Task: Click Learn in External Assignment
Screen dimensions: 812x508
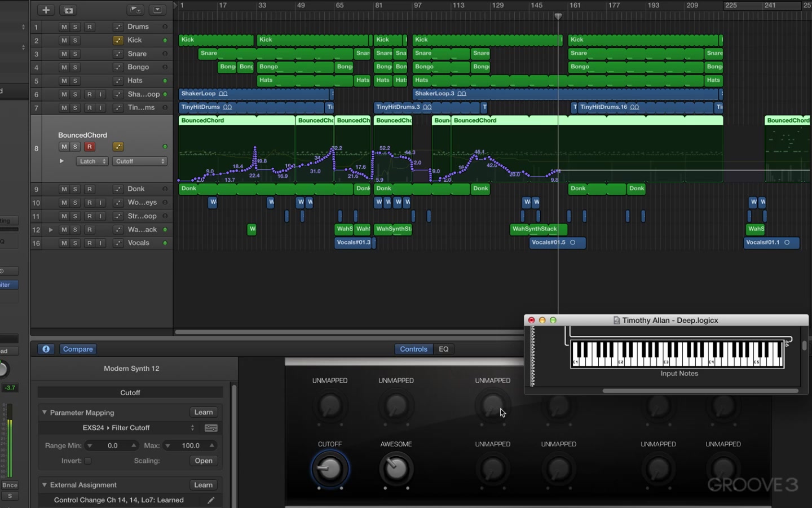Action: (x=204, y=485)
